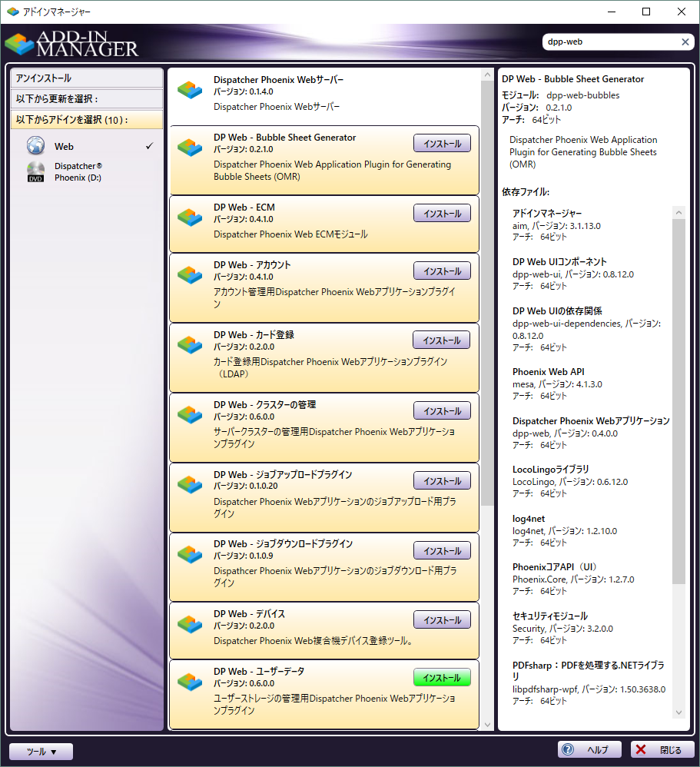Open ヘルプ from the bottom bar

tap(590, 749)
